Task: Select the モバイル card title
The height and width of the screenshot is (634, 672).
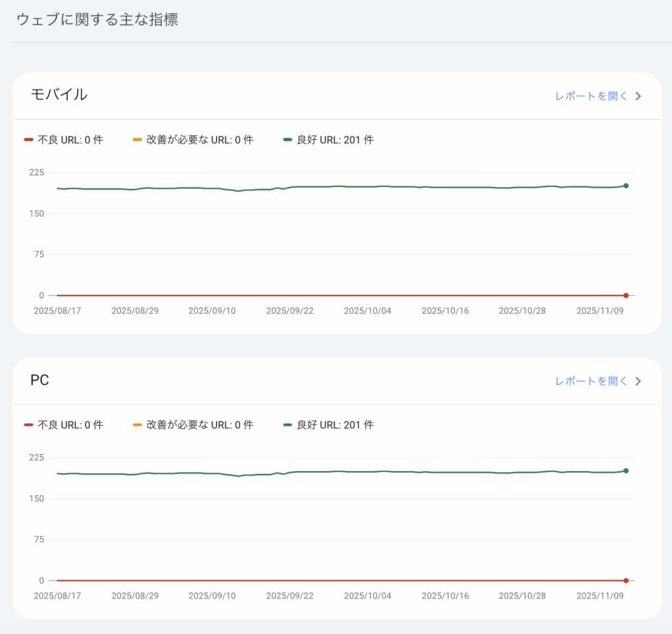Action: 59,95
